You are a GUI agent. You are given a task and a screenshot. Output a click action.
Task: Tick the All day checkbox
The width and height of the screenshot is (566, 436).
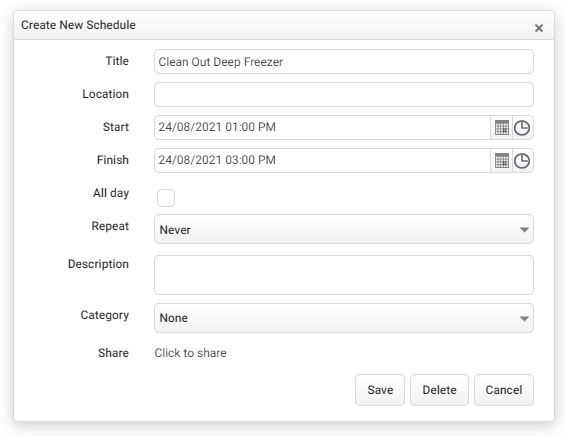coord(166,198)
